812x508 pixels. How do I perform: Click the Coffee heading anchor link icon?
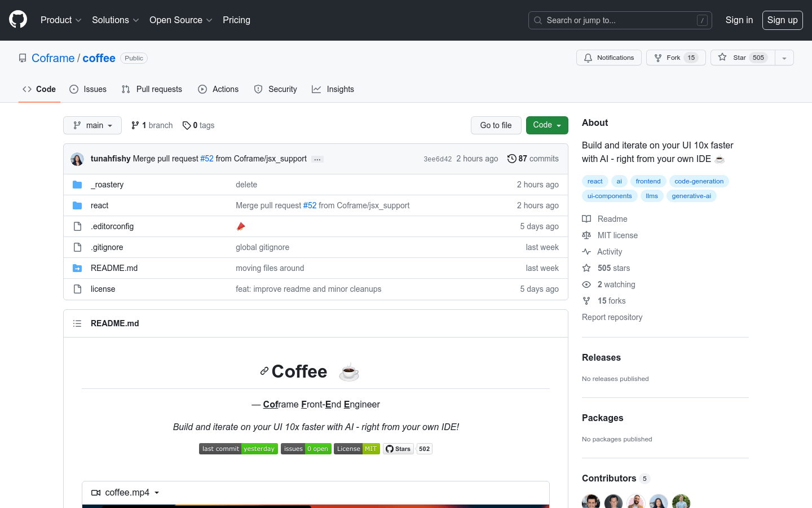point(264,371)
